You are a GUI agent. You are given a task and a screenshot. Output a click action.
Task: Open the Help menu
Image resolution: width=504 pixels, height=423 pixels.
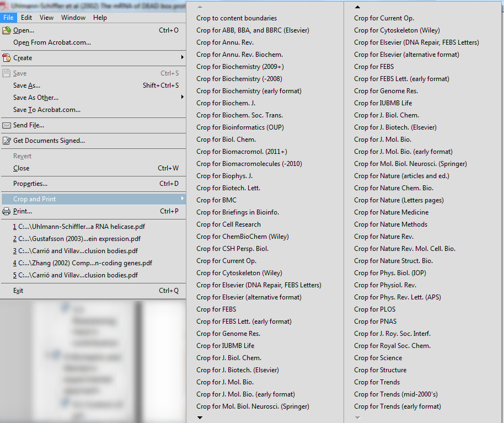100,17
